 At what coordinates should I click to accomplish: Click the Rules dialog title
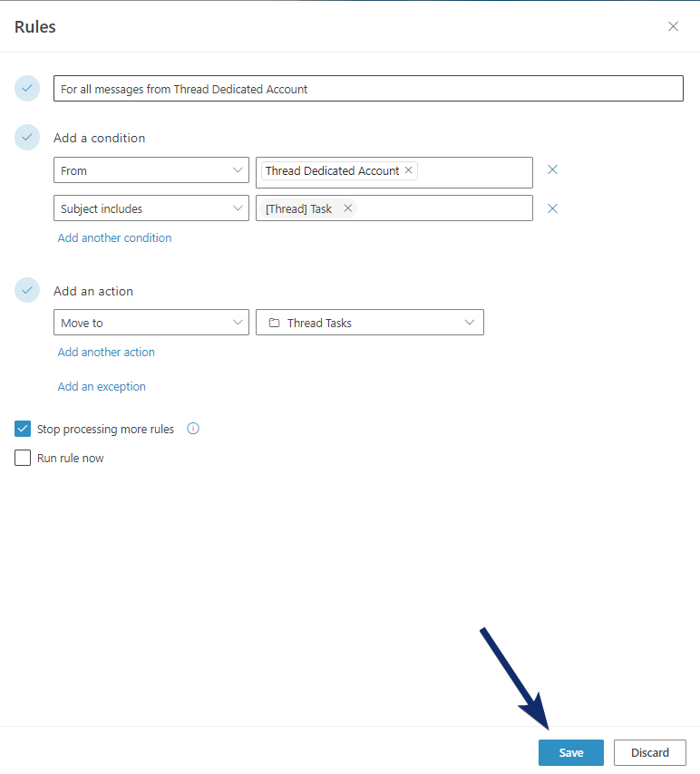(x=35, y=26)
